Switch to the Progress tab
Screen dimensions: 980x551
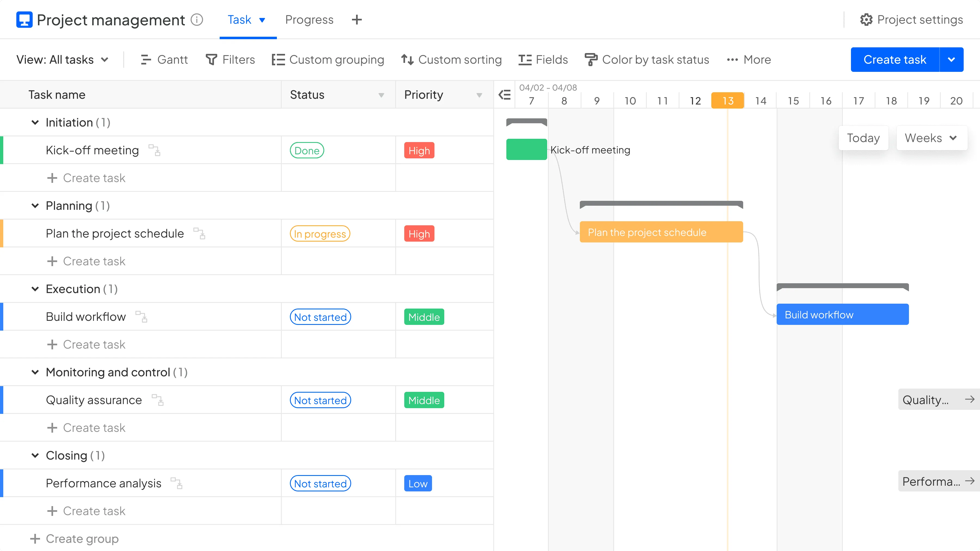pos(309,20)
